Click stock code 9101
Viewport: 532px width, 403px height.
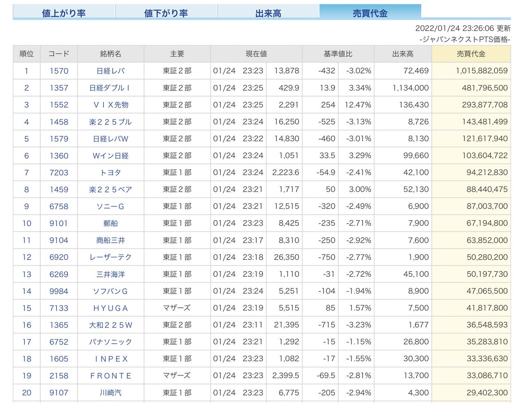59,223
